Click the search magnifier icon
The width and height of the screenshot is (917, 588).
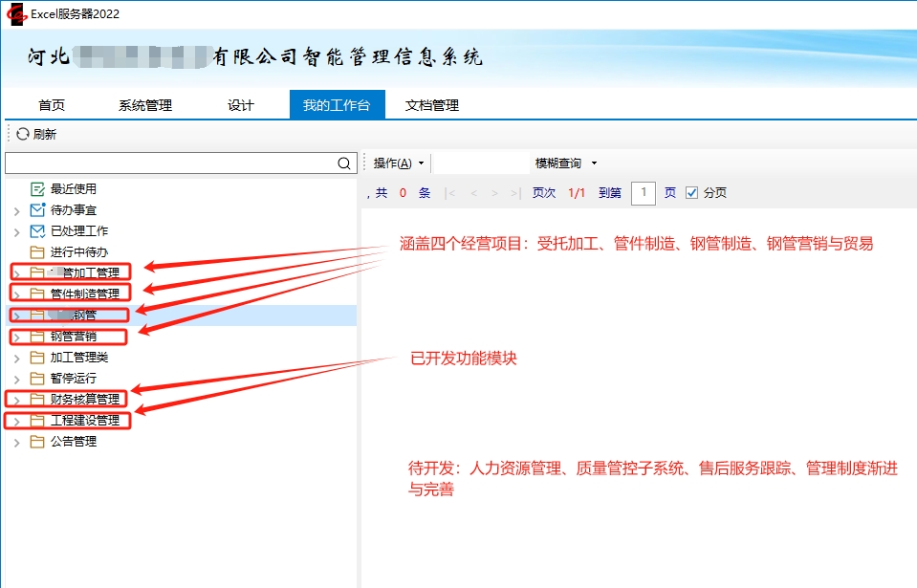[x=345, y=164]
